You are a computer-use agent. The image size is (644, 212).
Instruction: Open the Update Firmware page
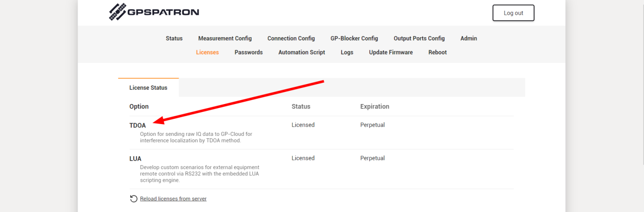pyautogui.click(x=391, y=52)
